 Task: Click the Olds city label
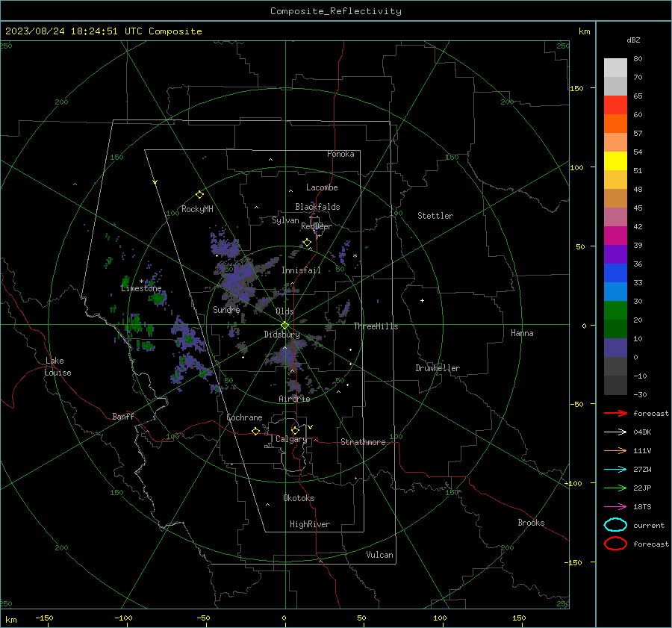coord(284,311)
